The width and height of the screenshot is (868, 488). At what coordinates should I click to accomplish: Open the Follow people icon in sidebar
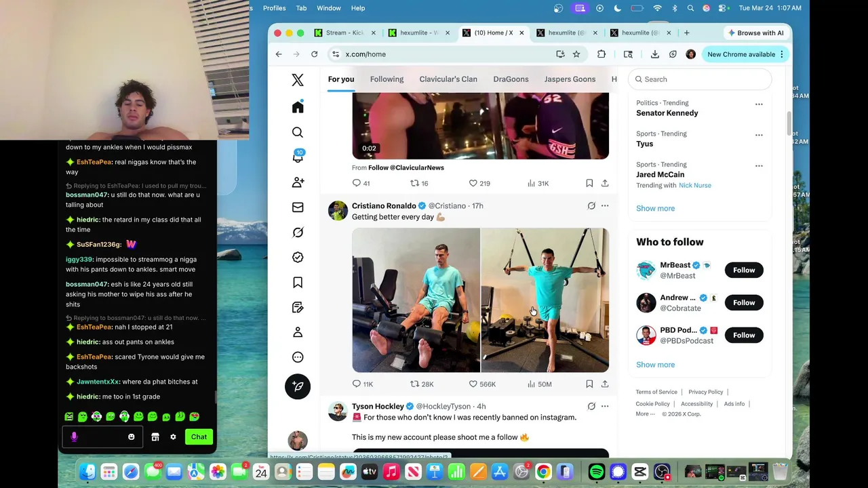pyautogui.click(x=298, y=182)
